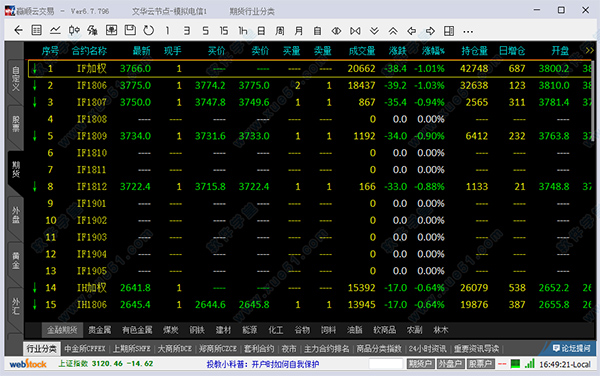Click the double up chevron icon
The height and width of the screenshot is (376, 600).
[393, 31]
